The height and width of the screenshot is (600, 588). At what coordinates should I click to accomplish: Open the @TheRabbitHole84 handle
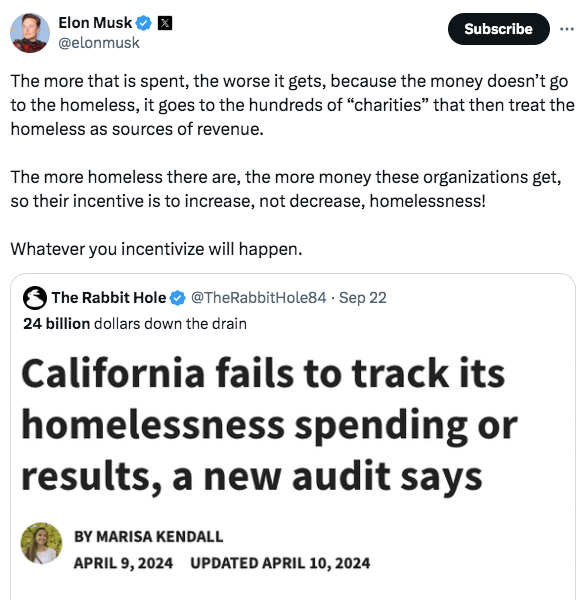[259, 298]
